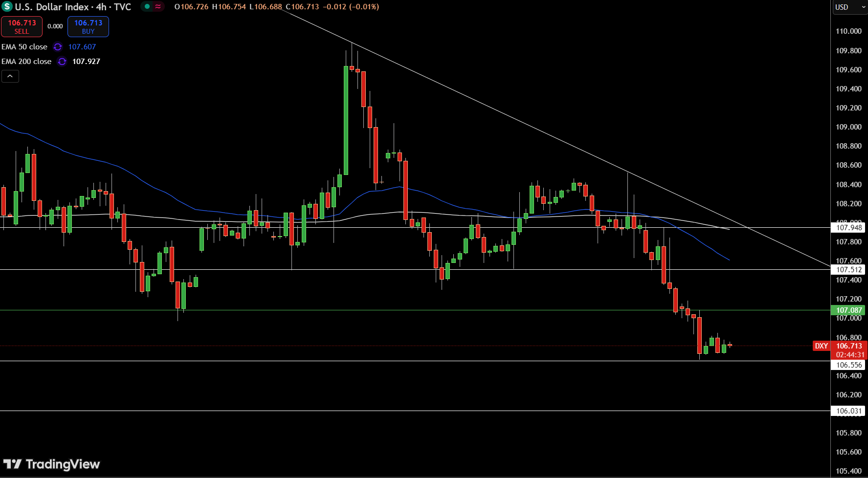Click the red 106.713 last price label

tap(849, 346)
